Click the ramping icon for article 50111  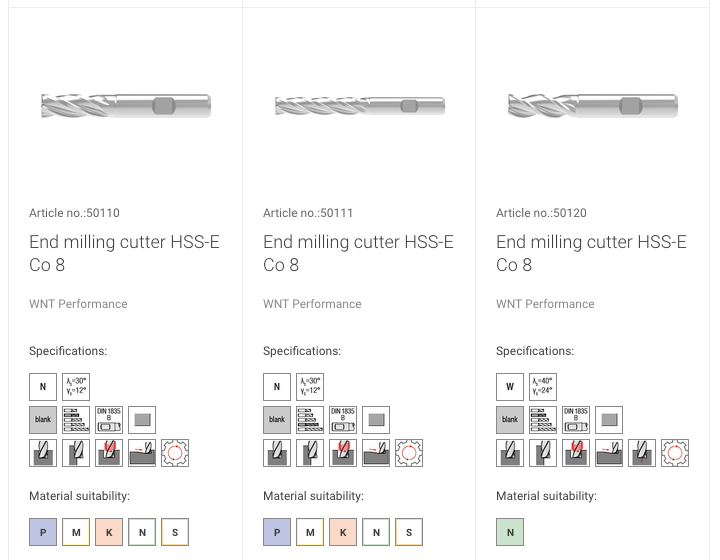[x=376, y=453]
